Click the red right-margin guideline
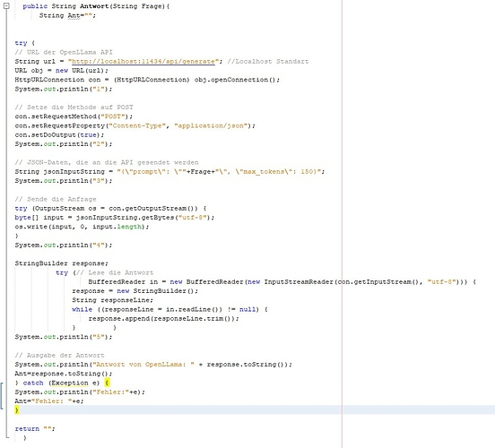 342,224
